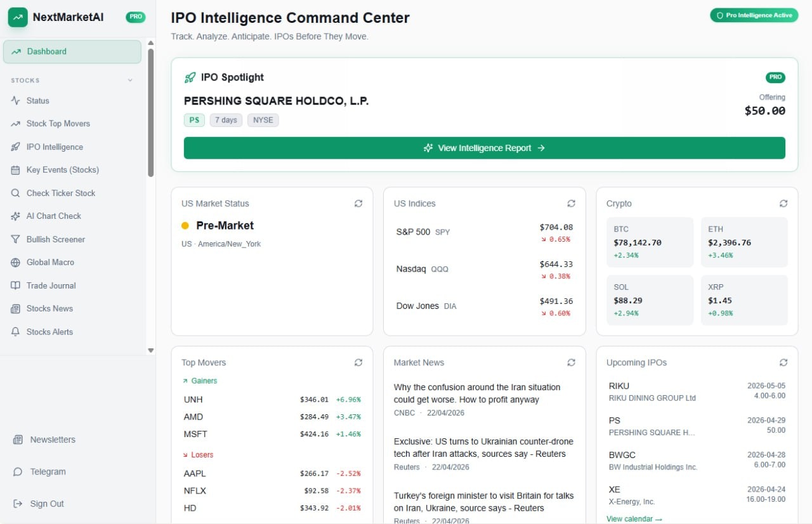Click the Dashboard trend icon in sidebar
Image resolution: width=812 pixels, height=524 pixels.
pyautogui.click(x=16, y=52)
